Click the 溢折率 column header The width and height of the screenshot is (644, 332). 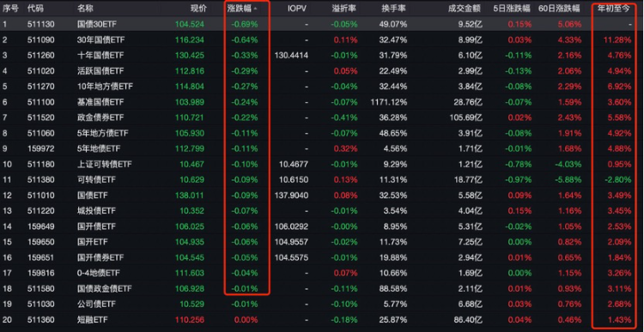click(344, 9)
